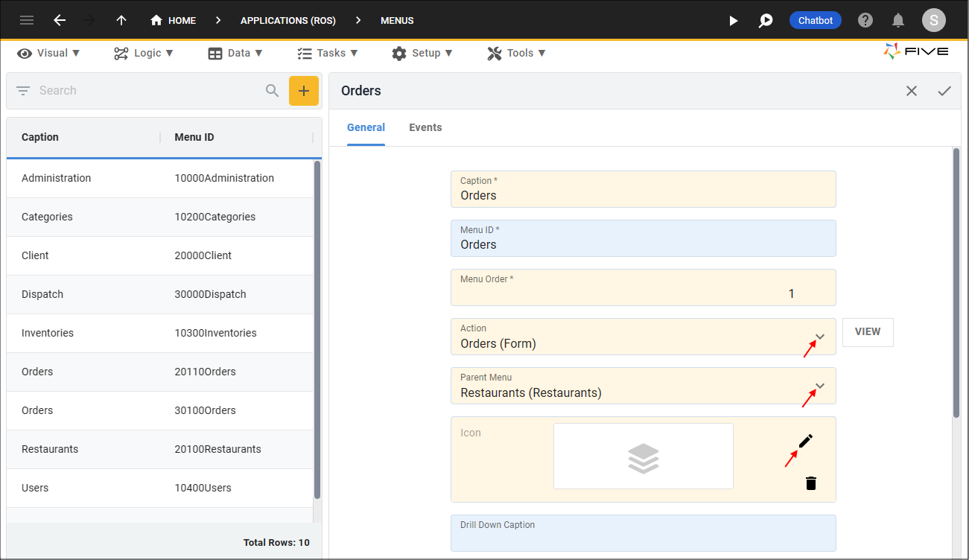Open the help question mark icon
969x560 pixels.
[865, 20]
